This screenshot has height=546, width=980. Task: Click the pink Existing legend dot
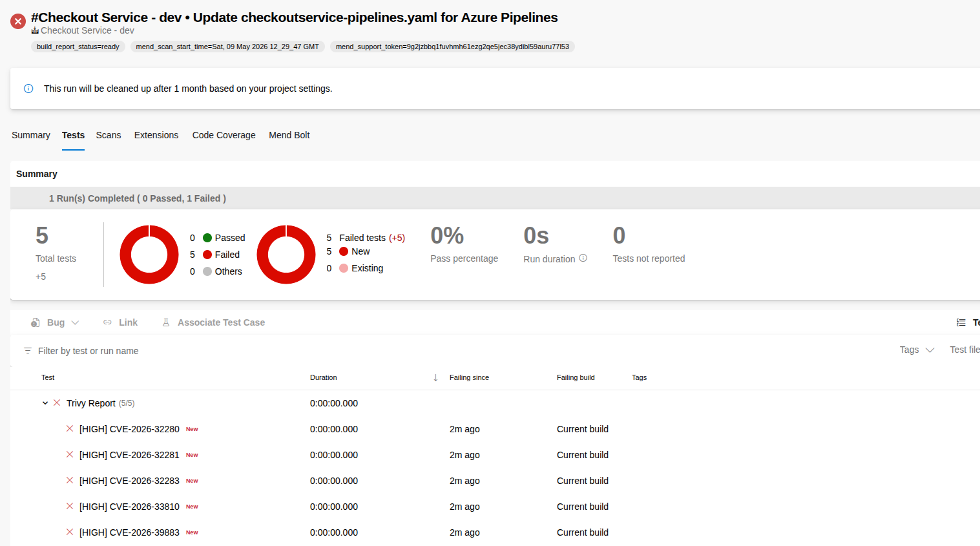344,268
